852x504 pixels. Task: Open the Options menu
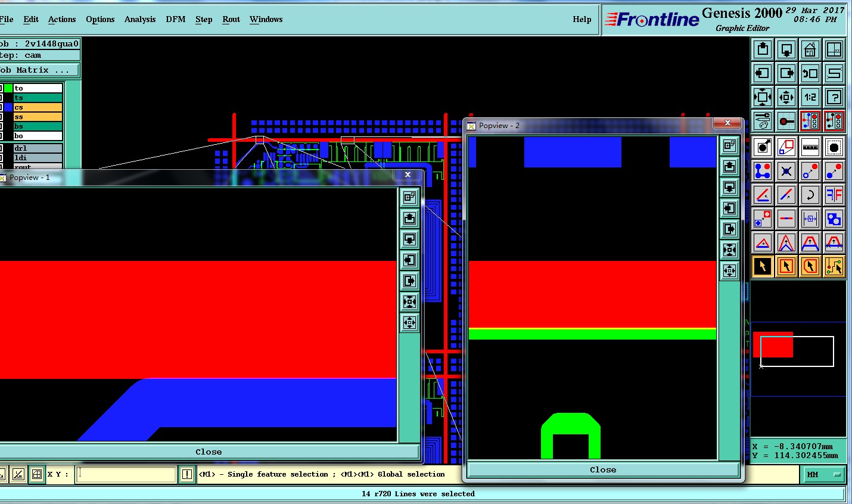pyautogui.click(x=100, y=19)
